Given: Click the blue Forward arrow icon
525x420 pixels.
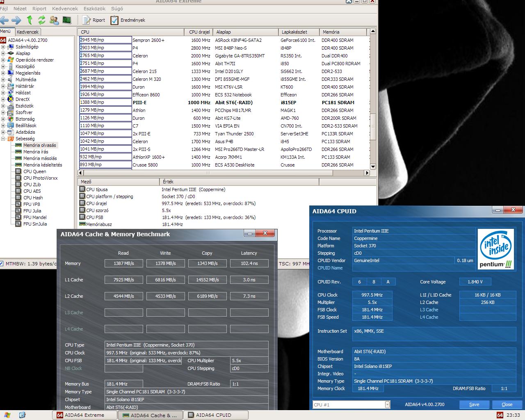Looking at the screenshot, I should point(16,20).
